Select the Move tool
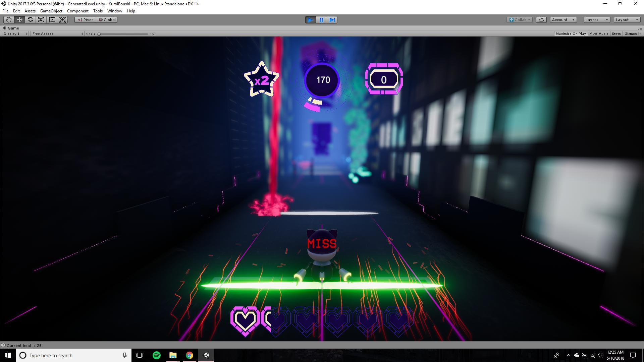 coord(19,20)
